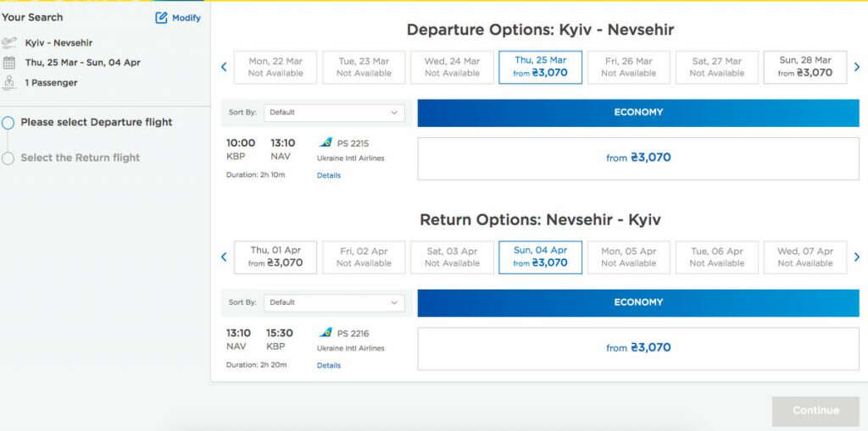Image resolution: width=868 pixels, height=431 pixels.
Task: Show earlier return dates with left arrow
Action: point(224,257)
